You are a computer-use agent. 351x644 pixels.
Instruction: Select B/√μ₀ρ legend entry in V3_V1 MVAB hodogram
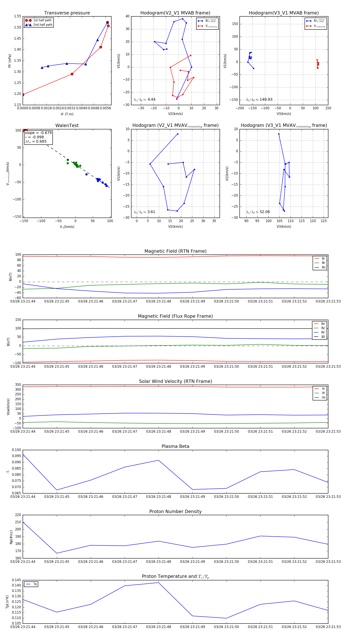316,21
